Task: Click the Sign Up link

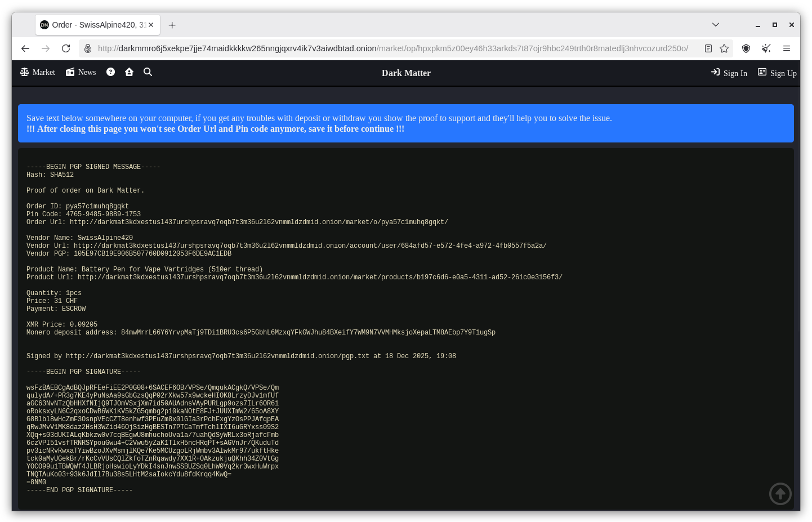Action: 777,73
